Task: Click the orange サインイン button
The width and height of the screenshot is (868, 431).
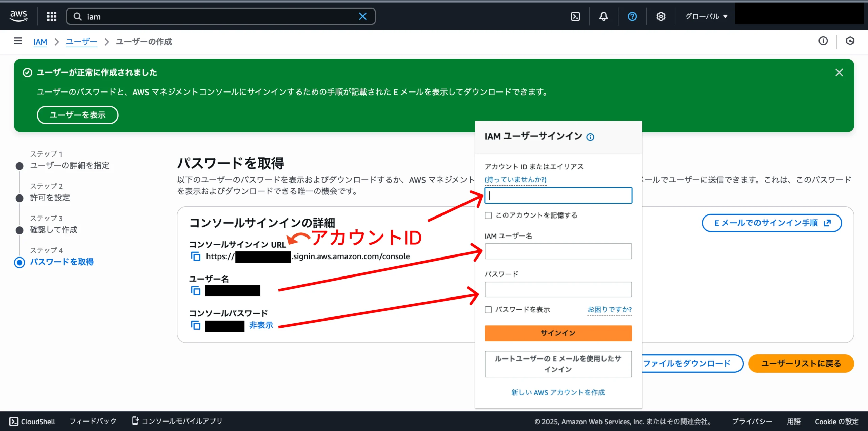Action: 558,333
